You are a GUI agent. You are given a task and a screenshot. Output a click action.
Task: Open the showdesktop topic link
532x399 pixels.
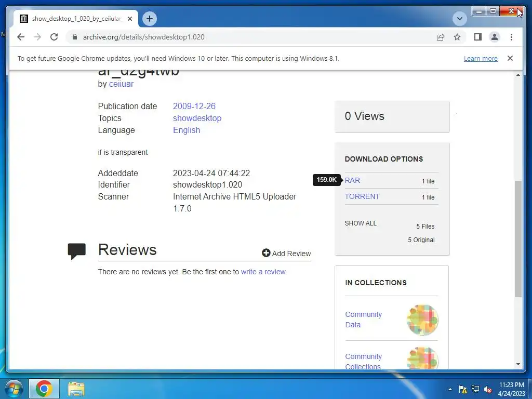[x=197, y=118]
